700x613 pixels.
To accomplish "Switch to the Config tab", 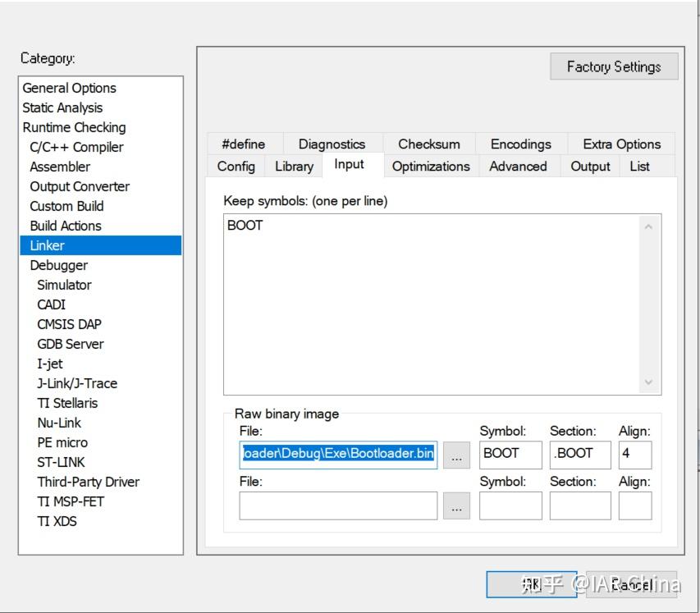I will [x=236, y=166].
